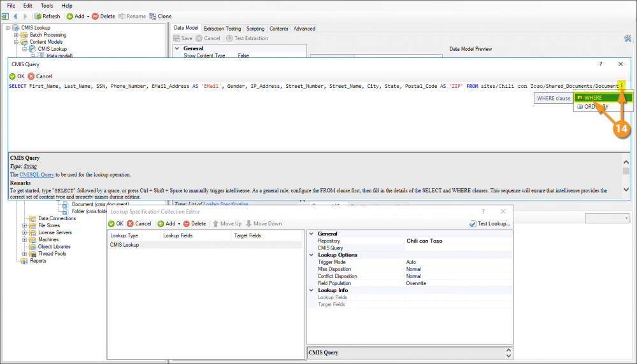Screen dimensions: 637x364
Task: Select WHERE from intellisense list
Action: coord(603,98)
